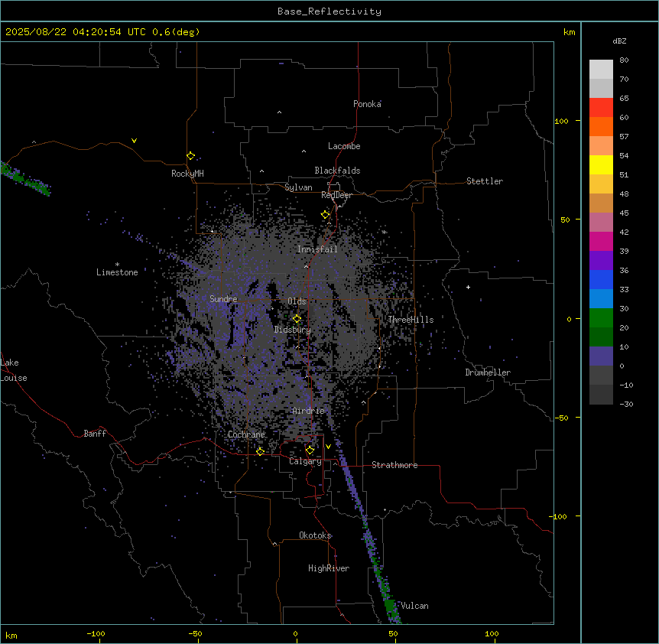Viewport: 659px width, 644px height.
Task: Select the yellow diamond marker above Calgary label
Action: tap(310, 450)
